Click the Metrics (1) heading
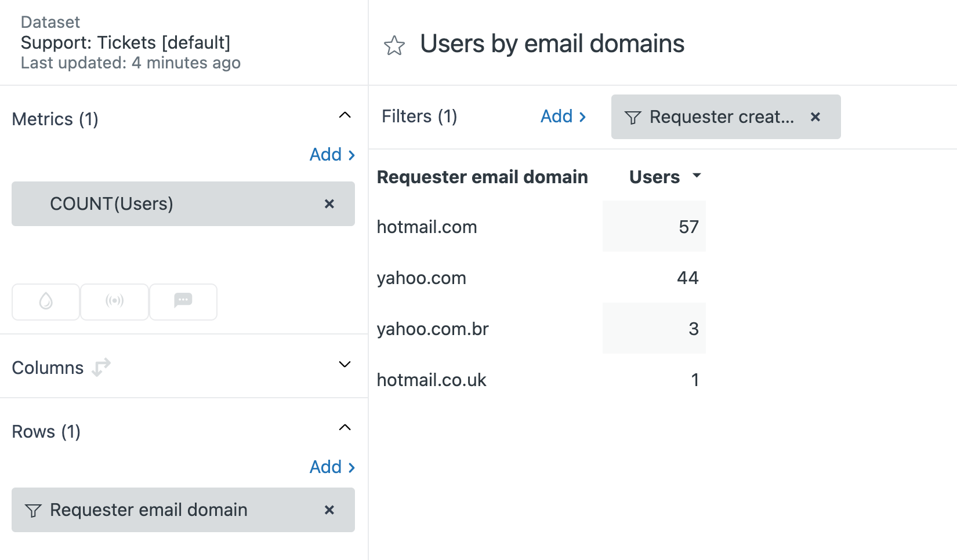Screen dimensions: 957x560 click(x=55, y=119)
